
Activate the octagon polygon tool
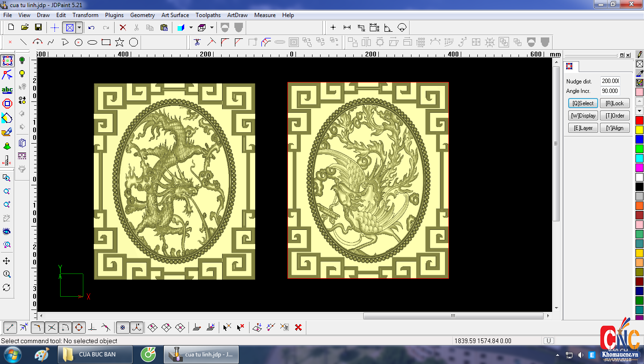[134, 42]
